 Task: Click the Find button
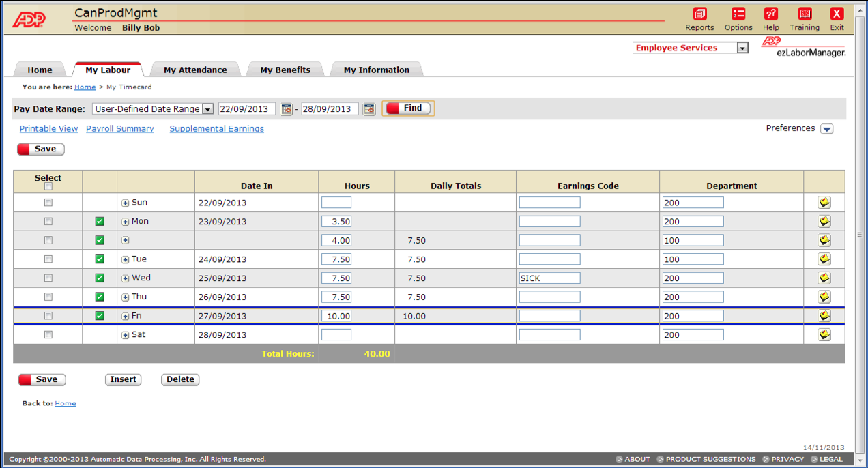click(408, 108)
